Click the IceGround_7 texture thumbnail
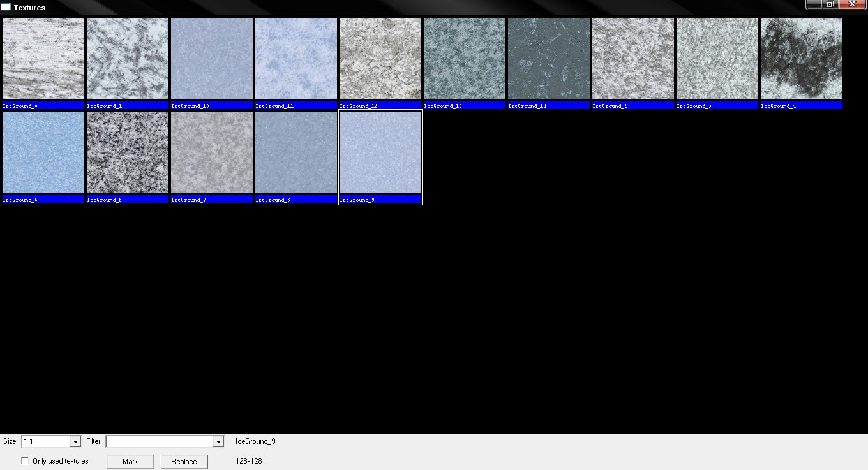The height and width of the screenshot is (470, 868). click(x=212, y=152)
